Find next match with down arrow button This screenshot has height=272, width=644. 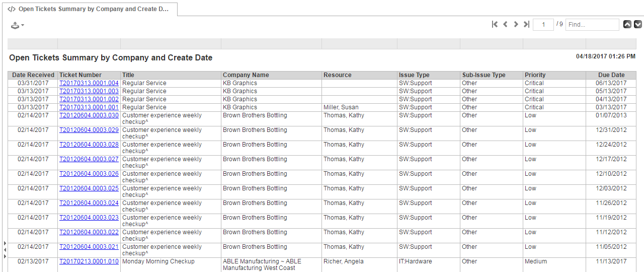(x=638, y=24)
